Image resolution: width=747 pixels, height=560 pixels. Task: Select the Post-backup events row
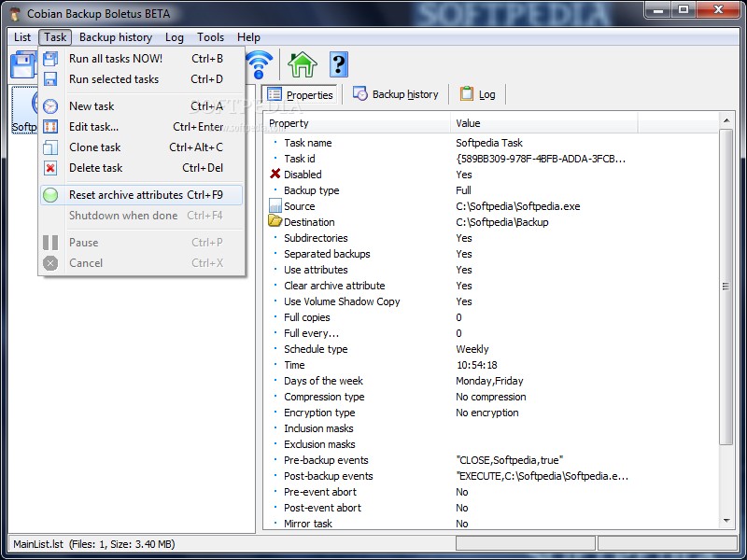[x=491, y=476]
